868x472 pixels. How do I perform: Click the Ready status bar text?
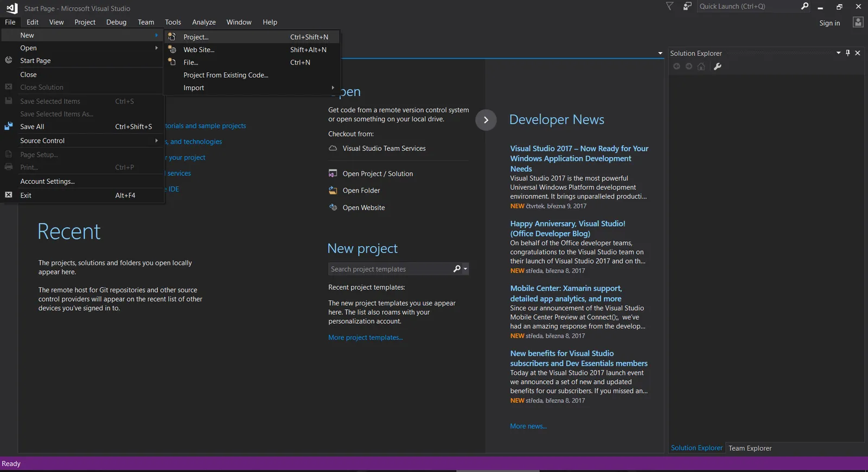(11, 464)
